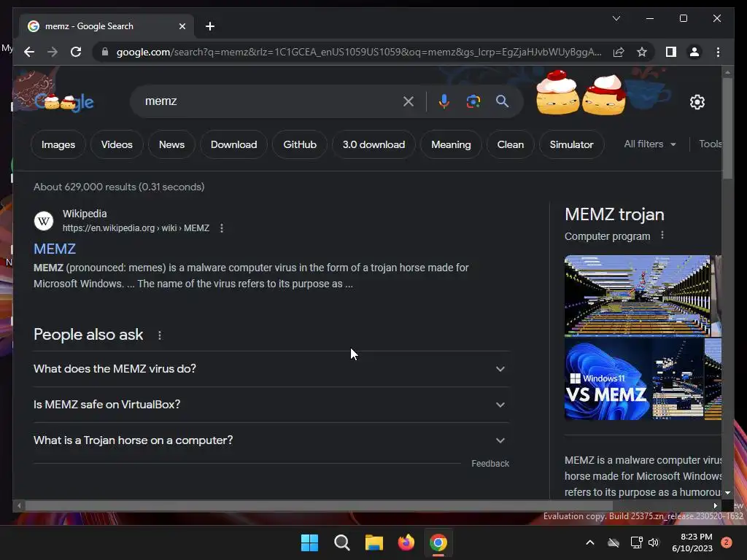
Task: Open options for the Wikipedia result
Action: point(222,228)
